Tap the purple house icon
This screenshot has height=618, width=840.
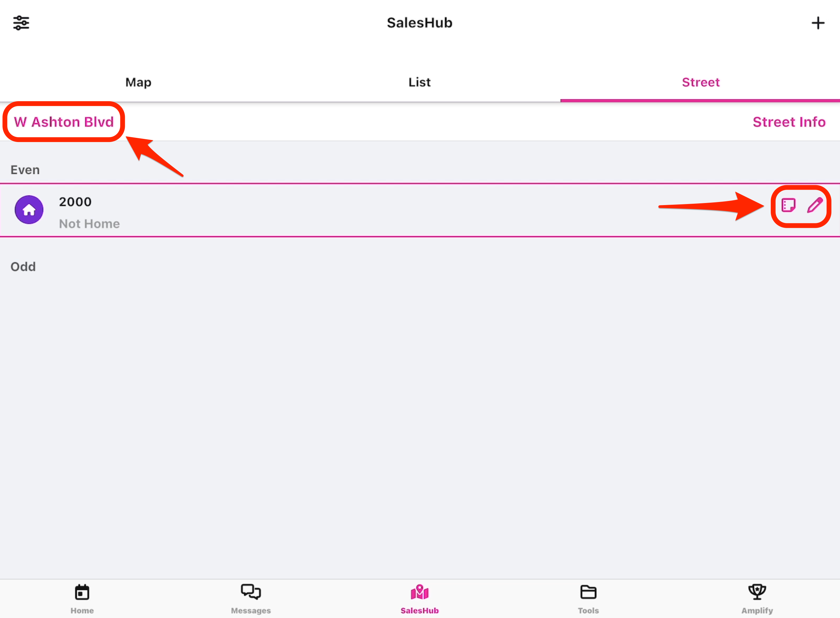pyautogui.click(x=29, y=210)
